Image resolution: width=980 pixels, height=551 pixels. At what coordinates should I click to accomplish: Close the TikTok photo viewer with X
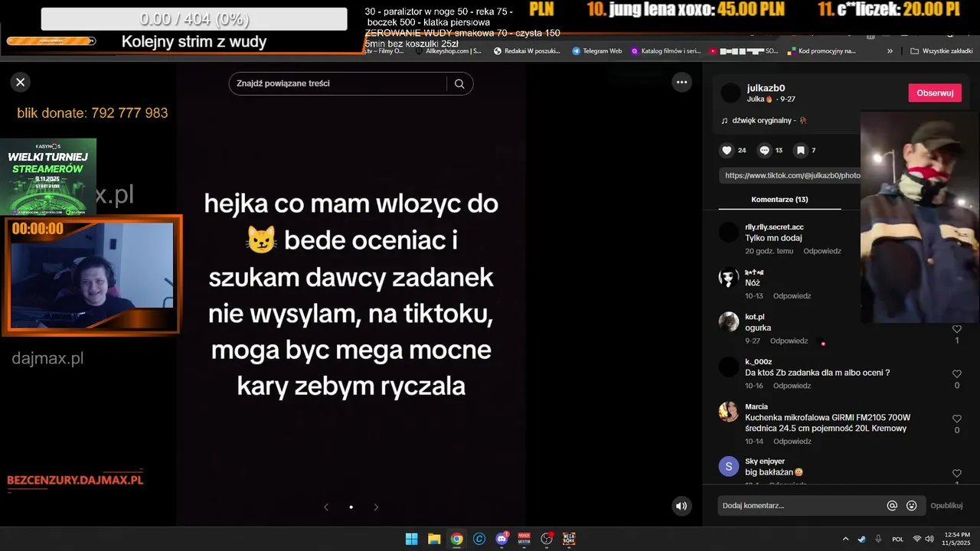21,82
